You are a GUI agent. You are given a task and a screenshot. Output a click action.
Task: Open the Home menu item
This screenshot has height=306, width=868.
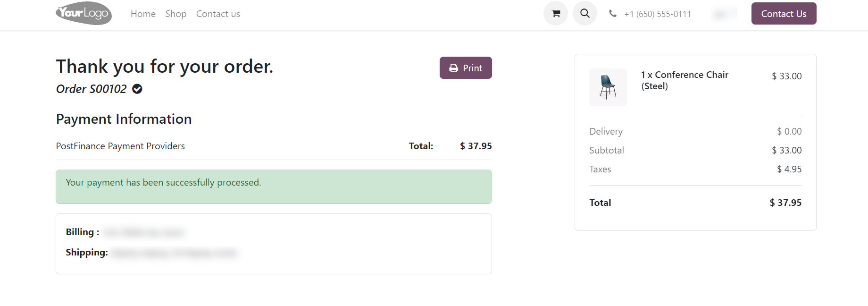[143, 14]
